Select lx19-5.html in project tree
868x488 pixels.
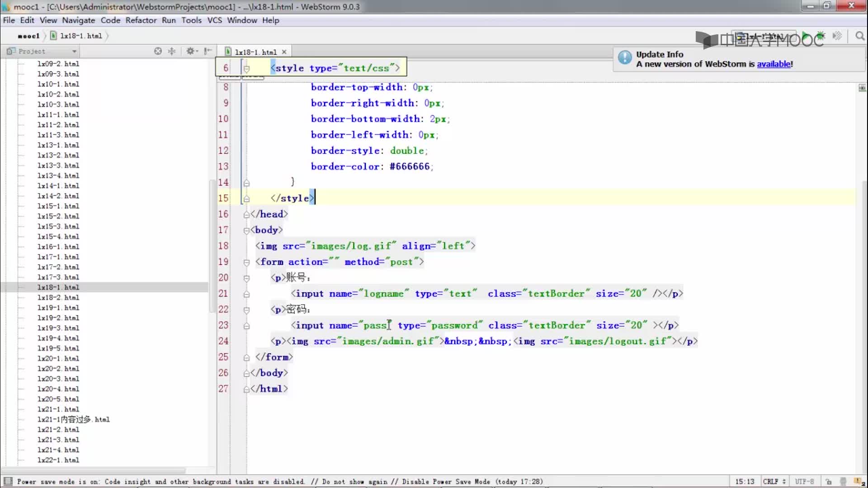coord(58,348)
